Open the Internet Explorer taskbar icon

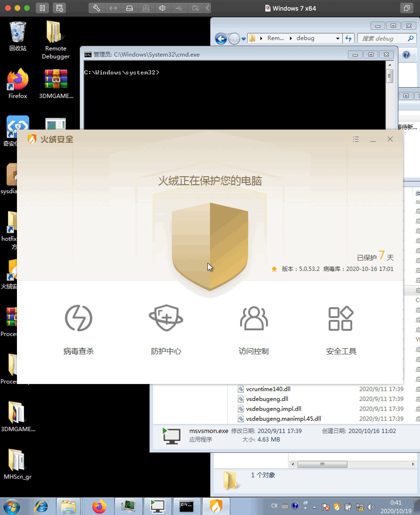[x=42, y=506]
